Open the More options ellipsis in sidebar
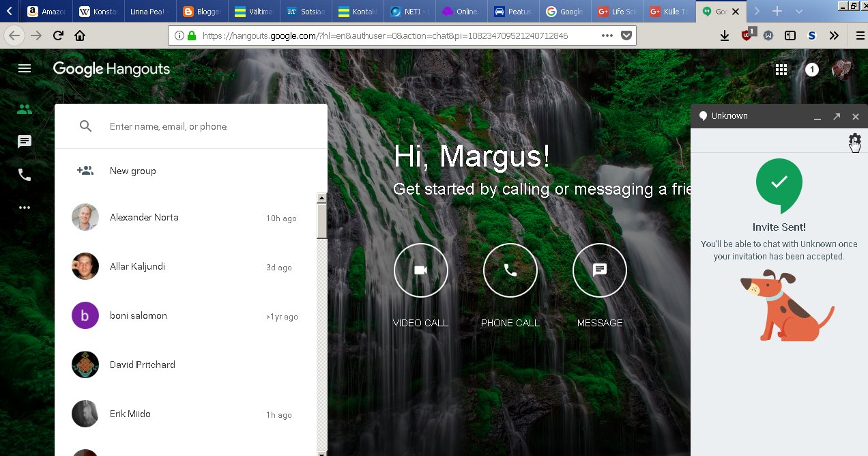868x456 pixels. tap(25, 208)
